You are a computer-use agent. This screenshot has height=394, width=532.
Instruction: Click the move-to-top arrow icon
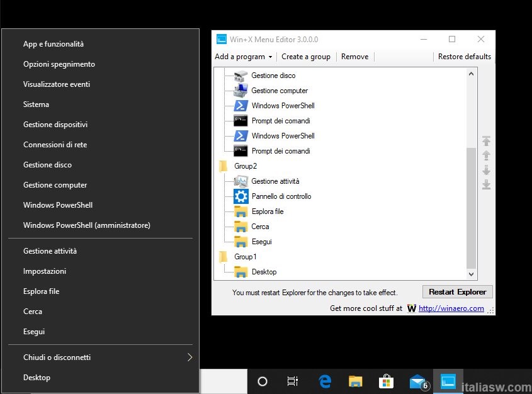coord(486,141)
